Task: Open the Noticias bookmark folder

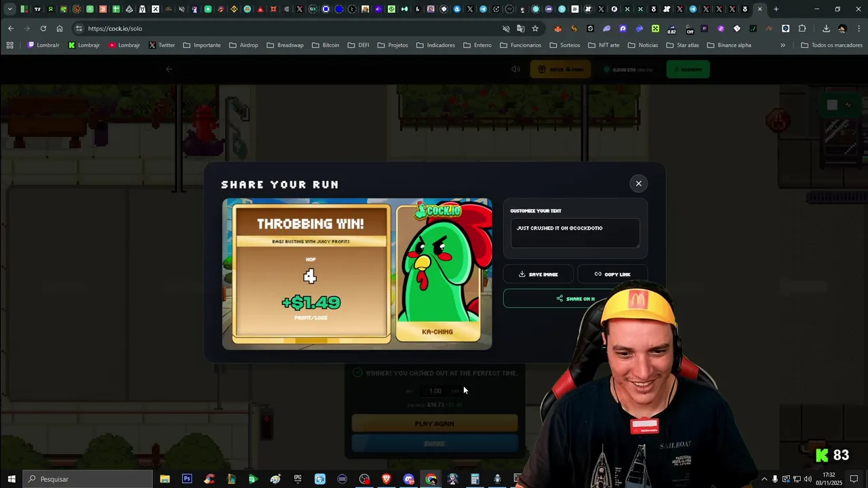Action: click(642, 45)
